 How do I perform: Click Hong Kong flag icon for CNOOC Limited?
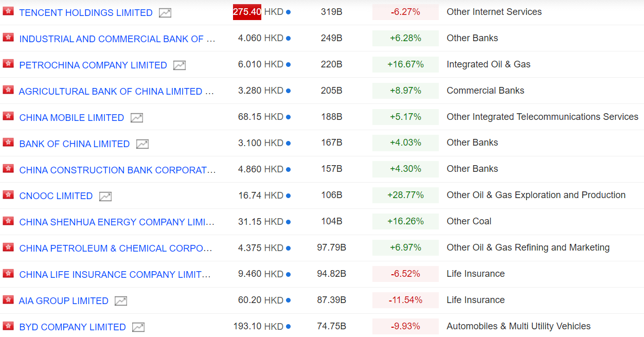[x=8, y=194]
